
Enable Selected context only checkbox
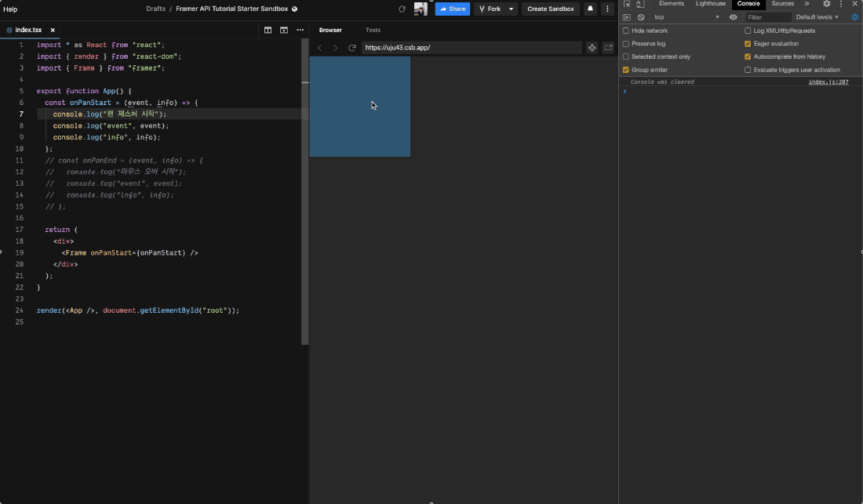tap(626, 56)
